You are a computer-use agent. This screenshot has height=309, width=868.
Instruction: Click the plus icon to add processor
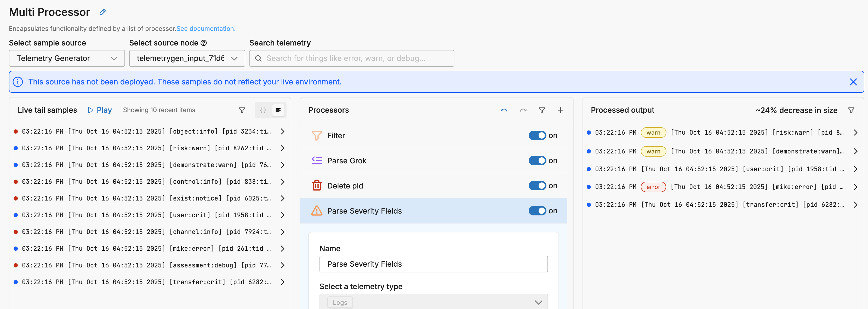click(x=560, y=110)
